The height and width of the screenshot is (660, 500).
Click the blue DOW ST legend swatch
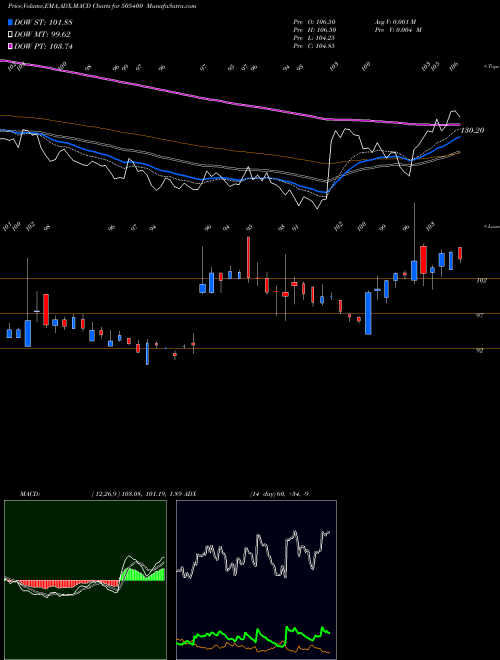click(10, 22)
